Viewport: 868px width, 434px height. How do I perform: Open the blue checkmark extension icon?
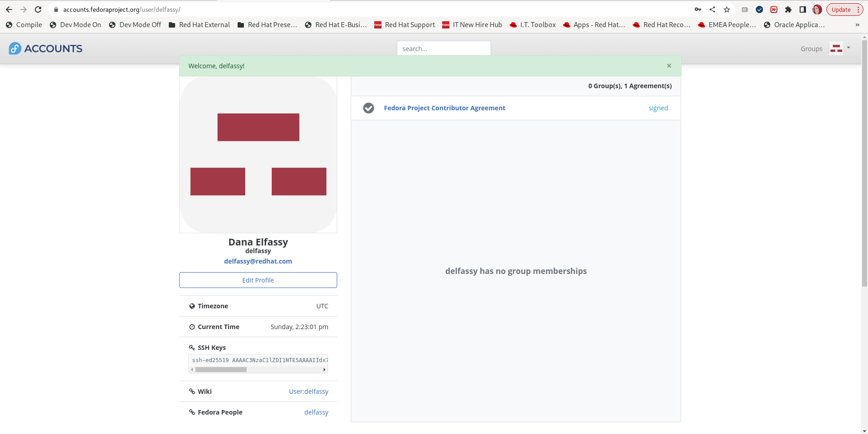pos(759,9)
